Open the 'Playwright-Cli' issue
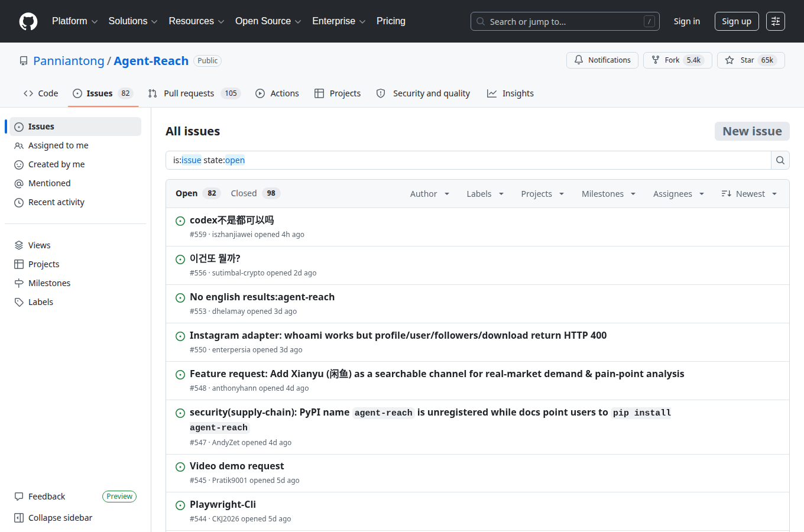 [x=223, y=504]
